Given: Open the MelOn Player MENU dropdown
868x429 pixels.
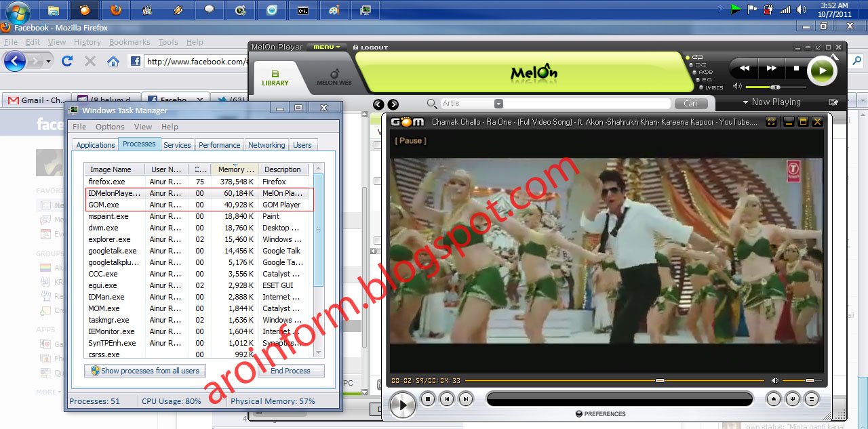Looking at the screenshot, I should pos(326,47).
